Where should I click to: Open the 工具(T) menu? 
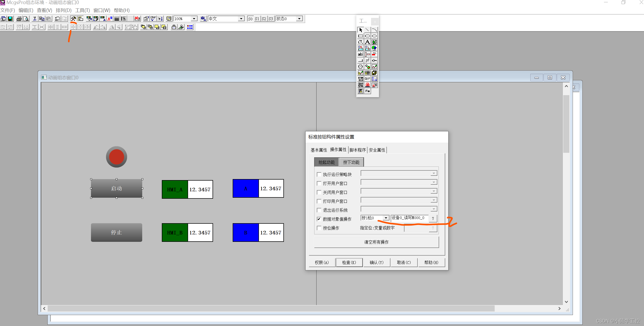click(x=82, y=10)
